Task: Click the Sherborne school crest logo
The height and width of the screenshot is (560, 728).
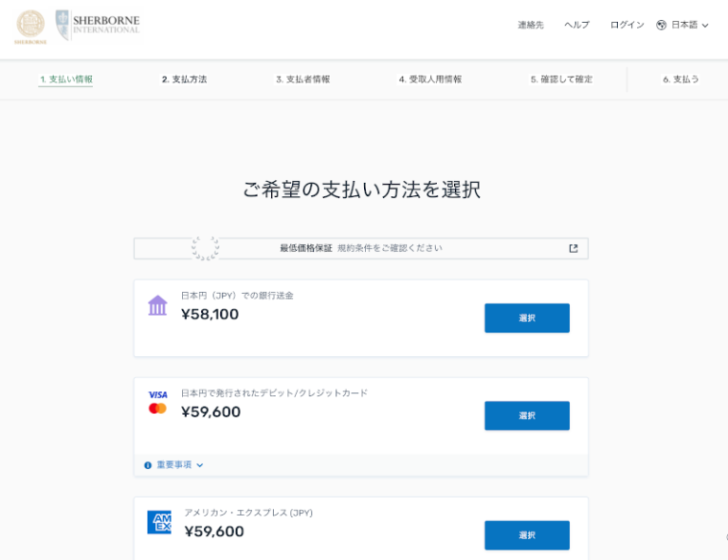Action: tap(30, 27)
